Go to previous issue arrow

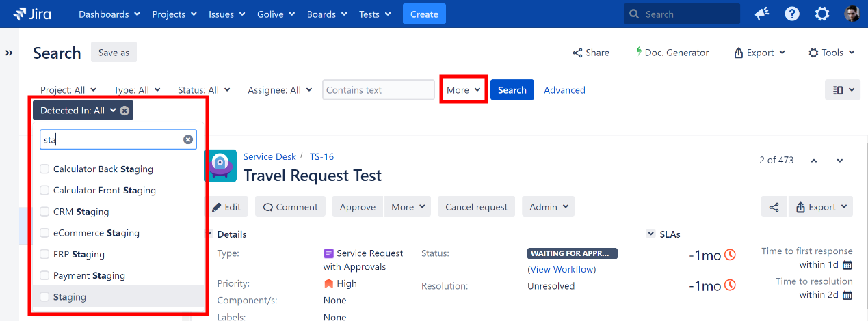pyautogui.click(x=814, y=160)
